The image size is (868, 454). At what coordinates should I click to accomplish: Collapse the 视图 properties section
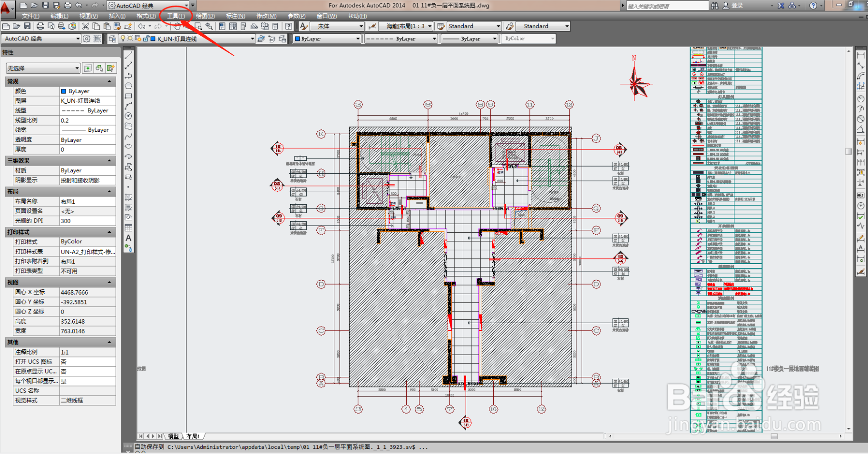pos(109,282)
